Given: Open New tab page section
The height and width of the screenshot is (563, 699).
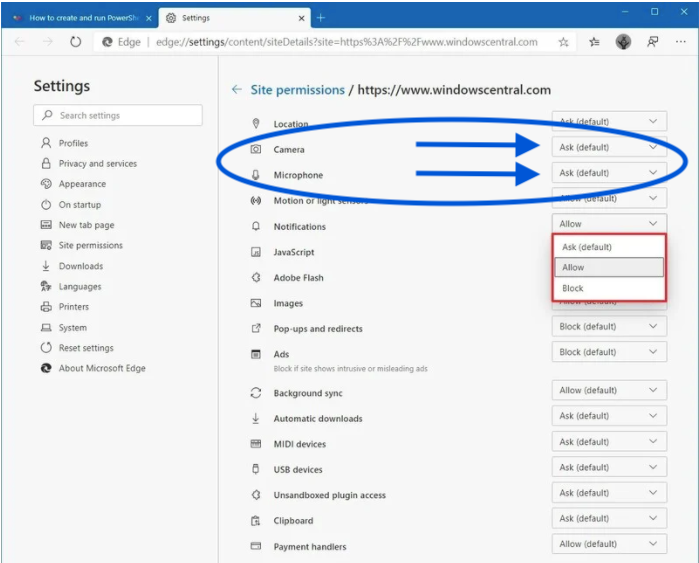Looking at the screenshot, I should [78, 225].
